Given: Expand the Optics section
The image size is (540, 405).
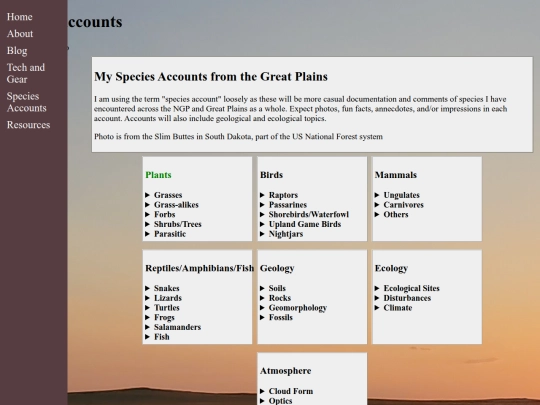Looking at the screenshot, I should [276, 401].
